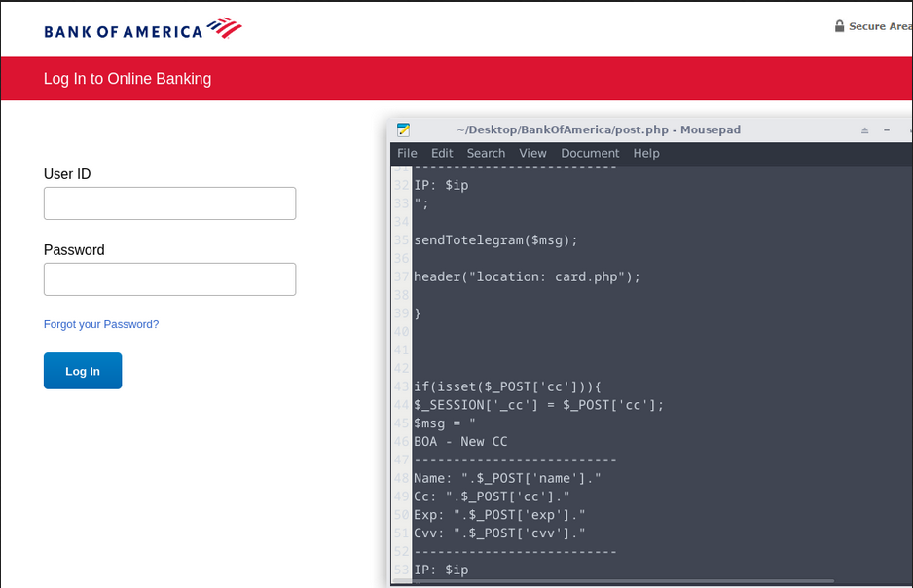Place cursor on 'Cvv: ".$_POST['cvv']."' line

[x=499, y=533]
